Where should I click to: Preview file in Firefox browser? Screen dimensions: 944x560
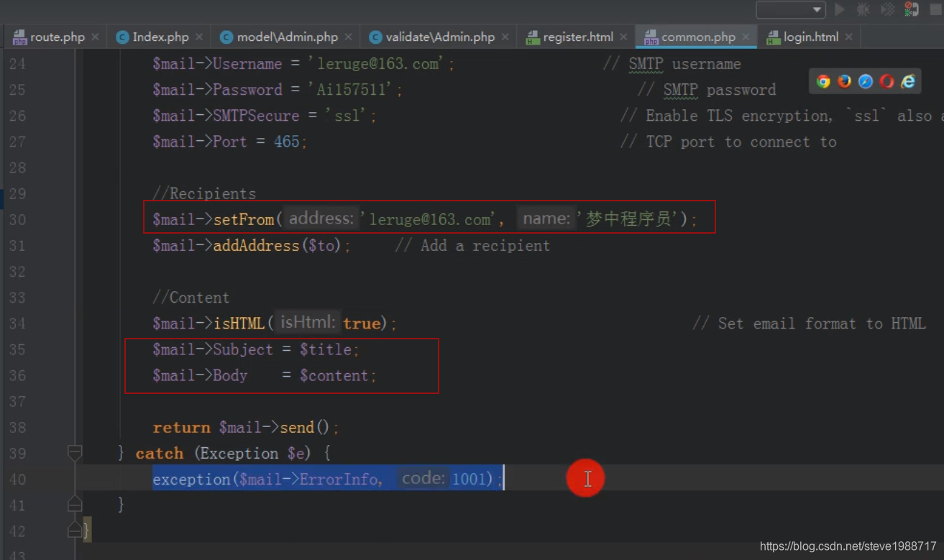click(x=845, y=81)
